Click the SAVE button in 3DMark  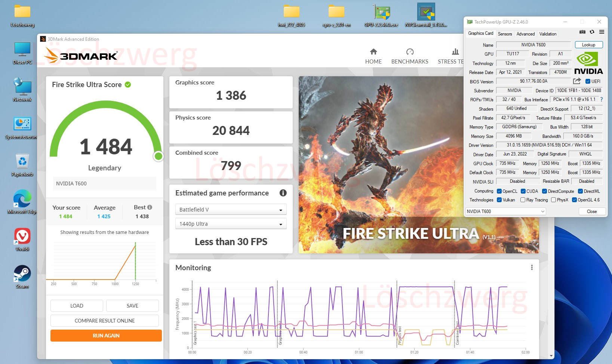[132, 306]
